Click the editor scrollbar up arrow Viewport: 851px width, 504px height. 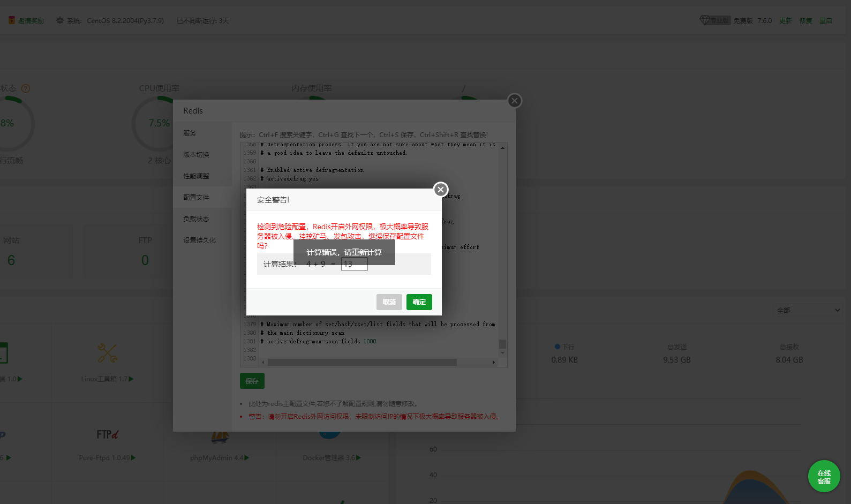coord(502,148)
